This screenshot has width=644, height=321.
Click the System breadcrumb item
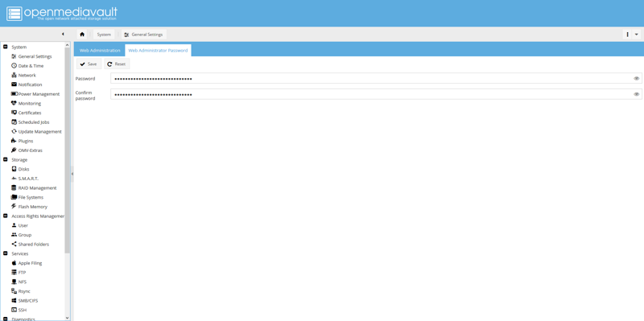(x=104, y=35)
